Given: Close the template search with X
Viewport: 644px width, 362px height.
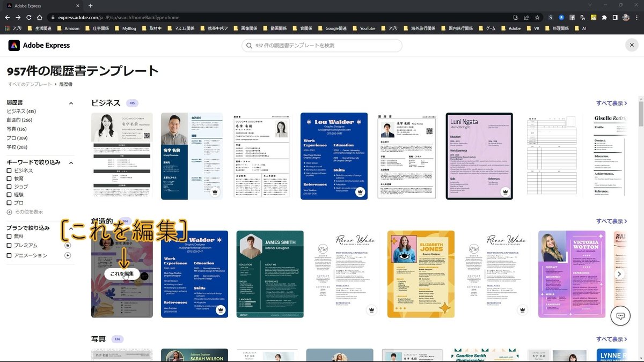Looking at the screenshot, I should pos(632,46).
